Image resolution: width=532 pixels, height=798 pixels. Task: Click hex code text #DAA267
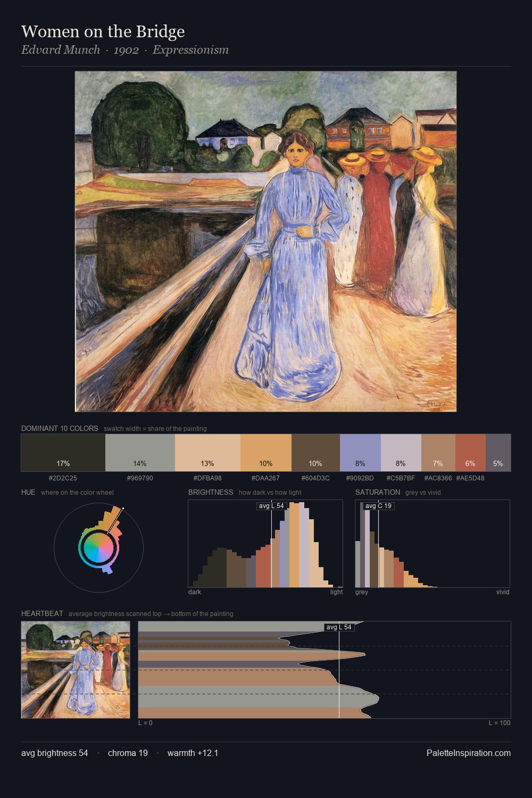click(x=265, y=478)
